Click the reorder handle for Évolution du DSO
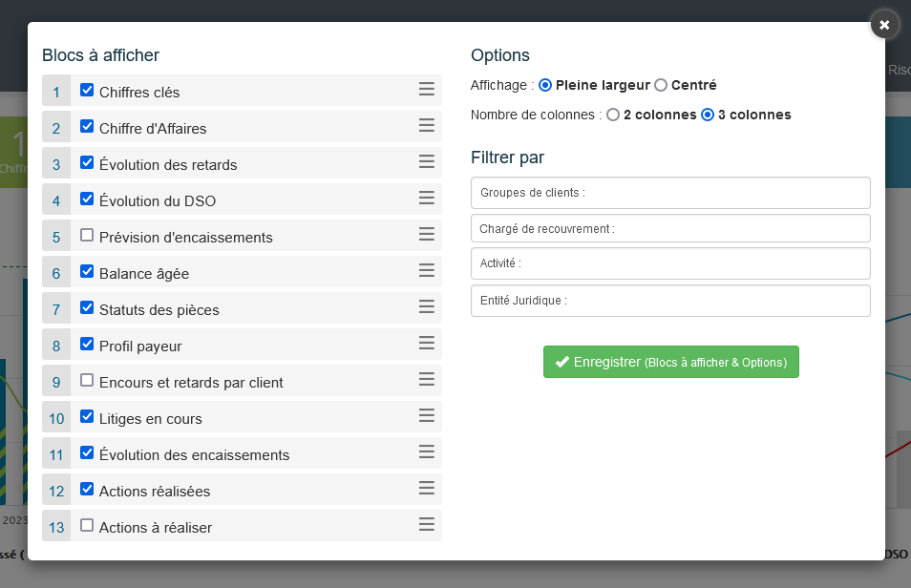Viewport: 911px width, 588px height. point(427,198)
